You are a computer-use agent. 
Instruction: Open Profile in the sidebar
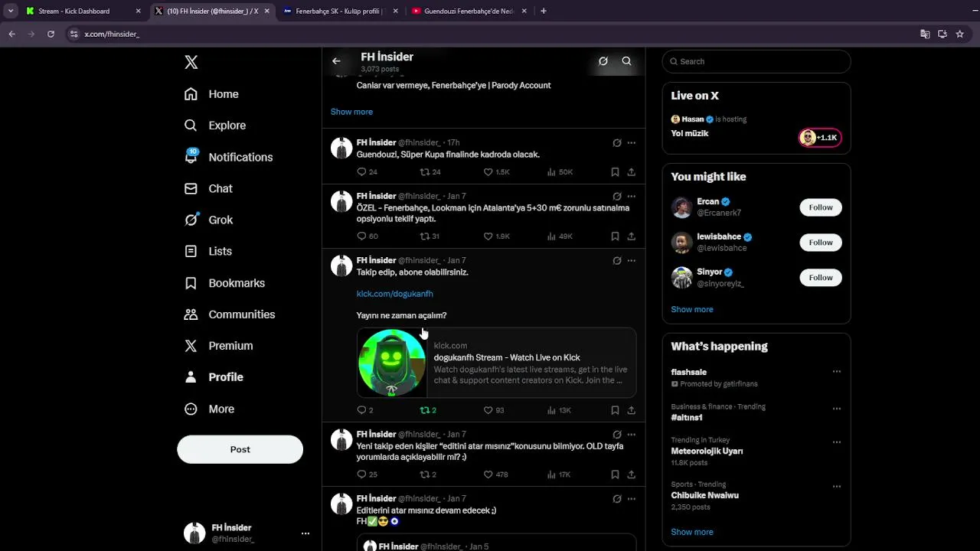pyautogui.click(x=214, y=377)
